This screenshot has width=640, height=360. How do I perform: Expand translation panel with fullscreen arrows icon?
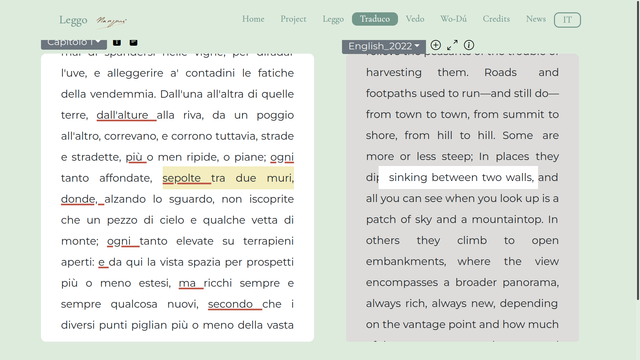pos(452,45)
